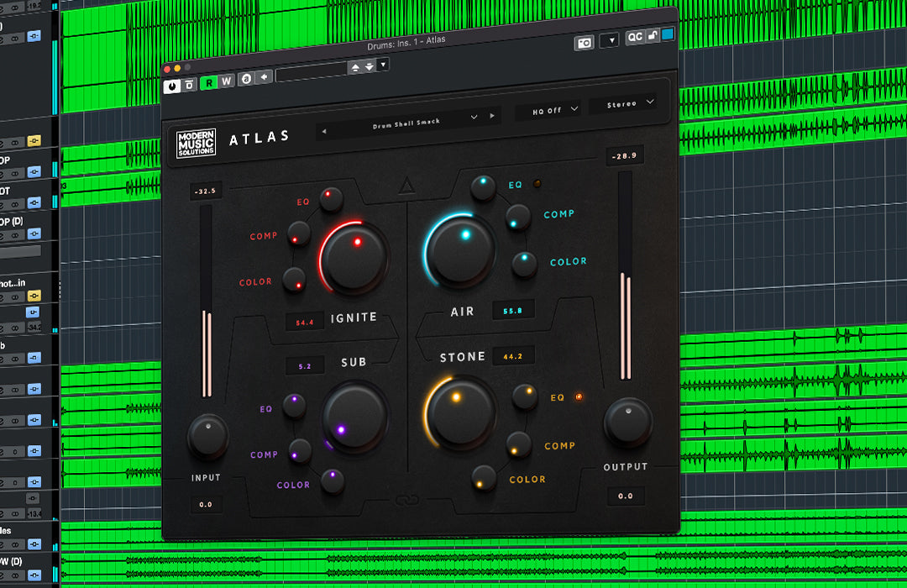Toggle the Stone EQ indicator light

tap(578, 396)
